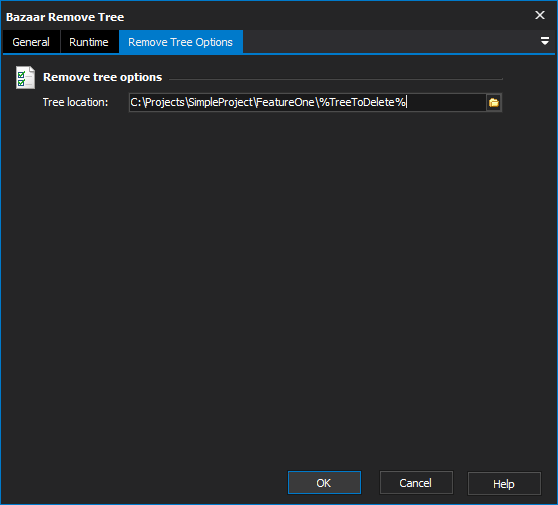This screenshot has height=505, width=558.
Task: Open Help for this action
Action: click(x=504, y=483)
